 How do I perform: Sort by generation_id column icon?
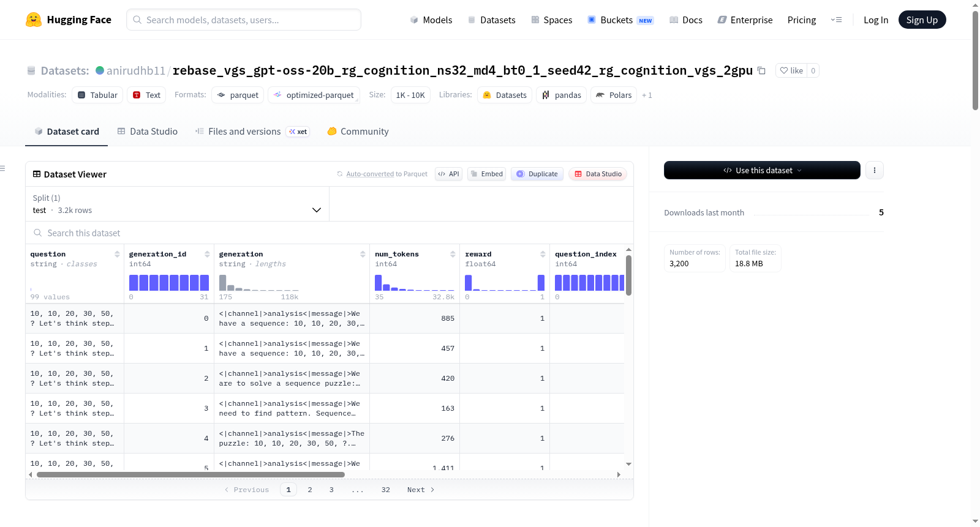point(207,254)
